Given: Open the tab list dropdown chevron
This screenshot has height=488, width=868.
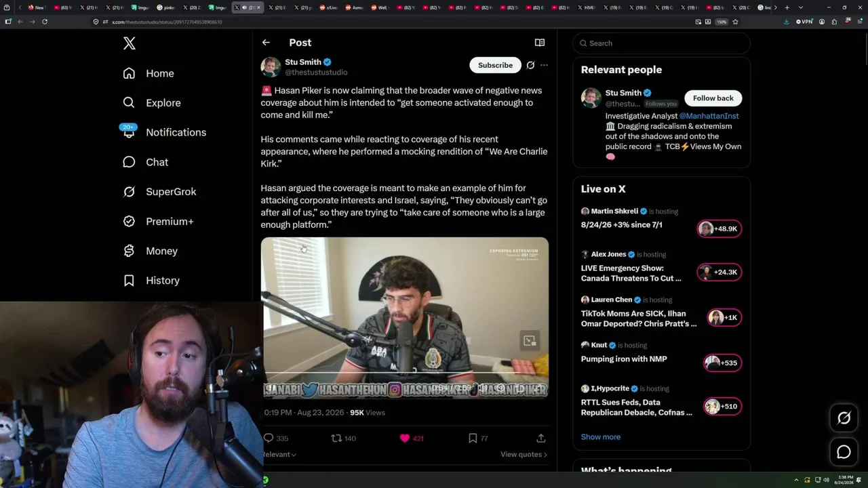Looking at the screenshot, I should pyautogui.click(x=800, y=7).
